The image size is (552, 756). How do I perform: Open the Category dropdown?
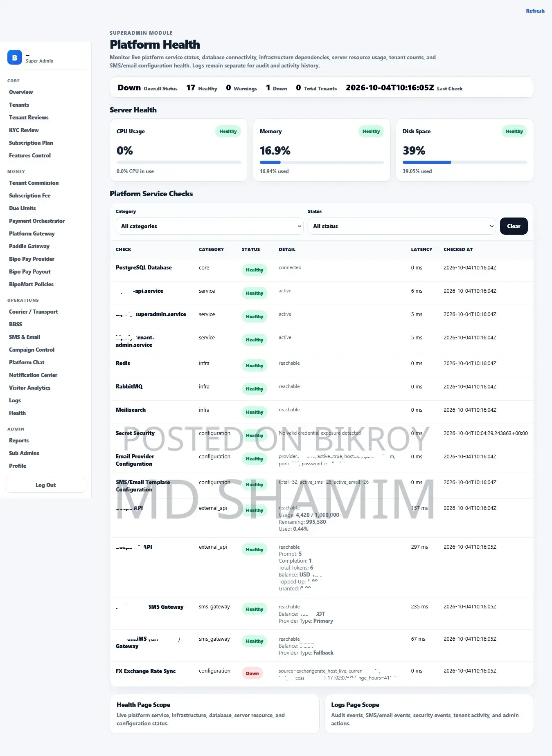tap(210, 226)
